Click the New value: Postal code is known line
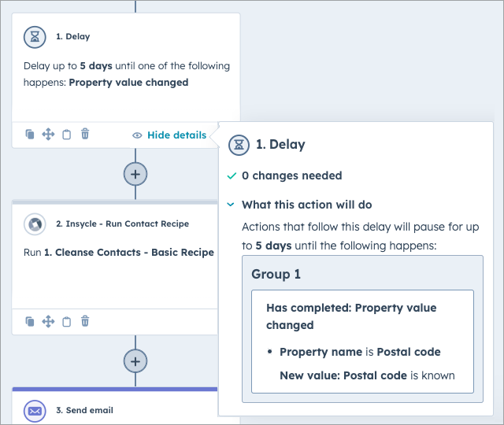 [x=367, y=375]
